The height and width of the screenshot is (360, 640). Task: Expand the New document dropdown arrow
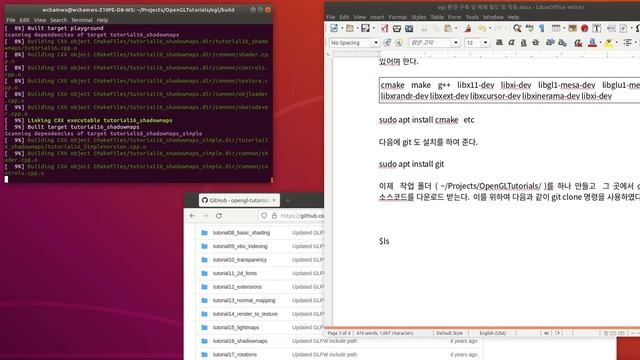point(342,28)
